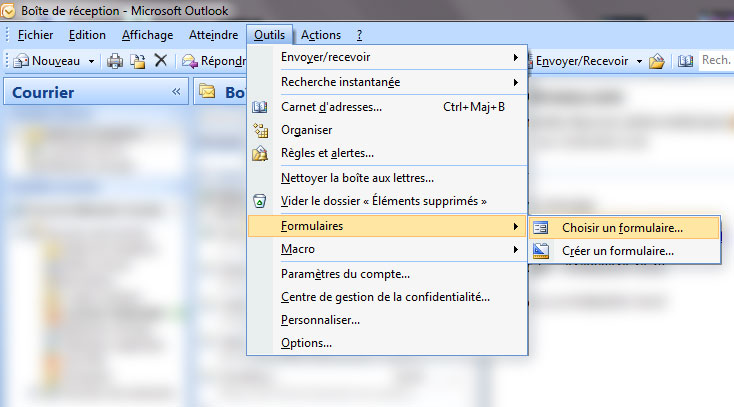Viewport: 734px width, 407px height.
Task: Click the Nouveau toolbar button
Action: 46,61
